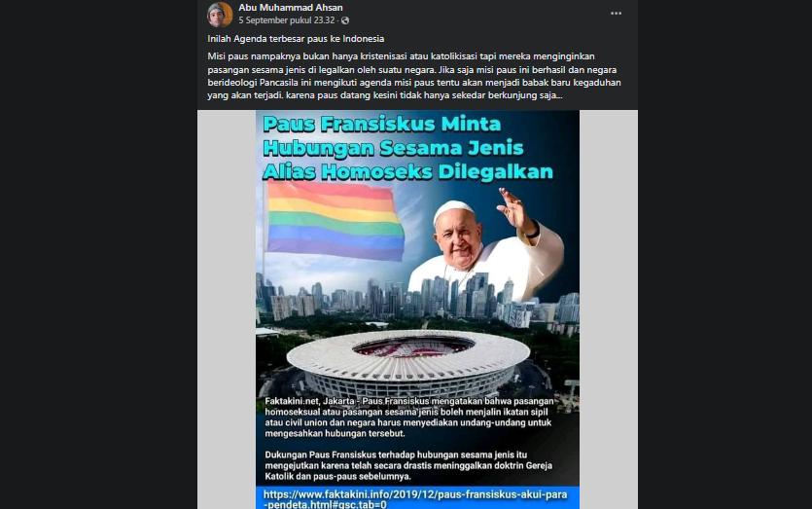Screen dimensions: 812x509
Task: Open author name Abu Muhammad Ahsan
Action: 290,7
